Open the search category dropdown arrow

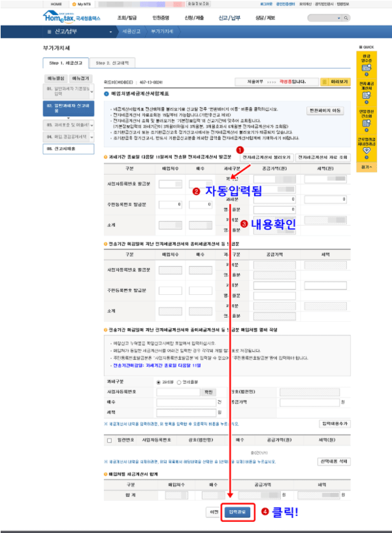[x=339, y=18]
